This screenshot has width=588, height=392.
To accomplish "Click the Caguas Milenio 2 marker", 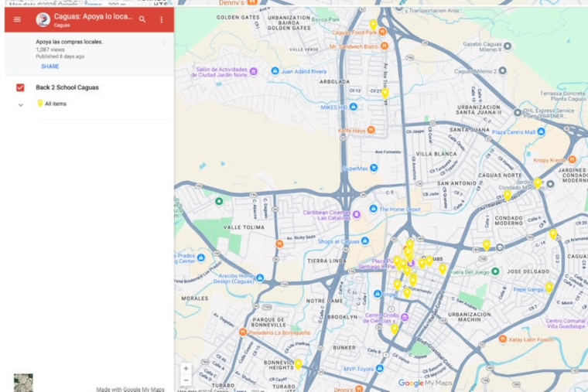I will click(502, 70).
